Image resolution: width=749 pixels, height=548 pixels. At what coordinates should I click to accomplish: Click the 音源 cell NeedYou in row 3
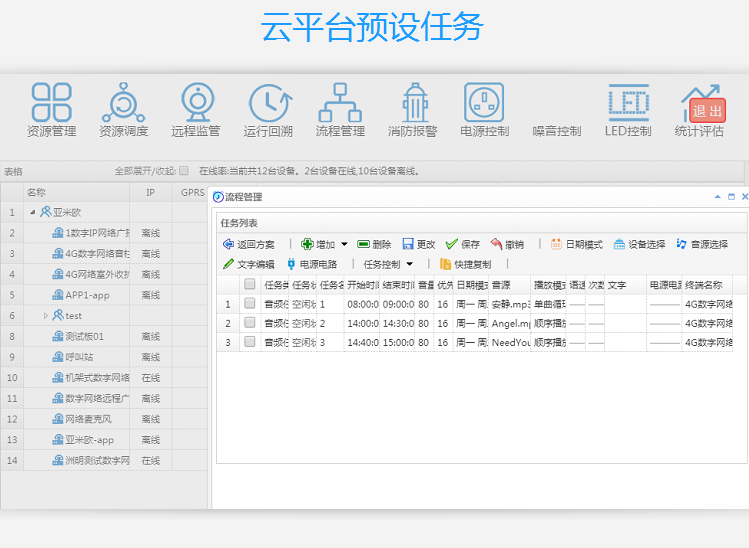pyautogui.click(x=509, y=342)
